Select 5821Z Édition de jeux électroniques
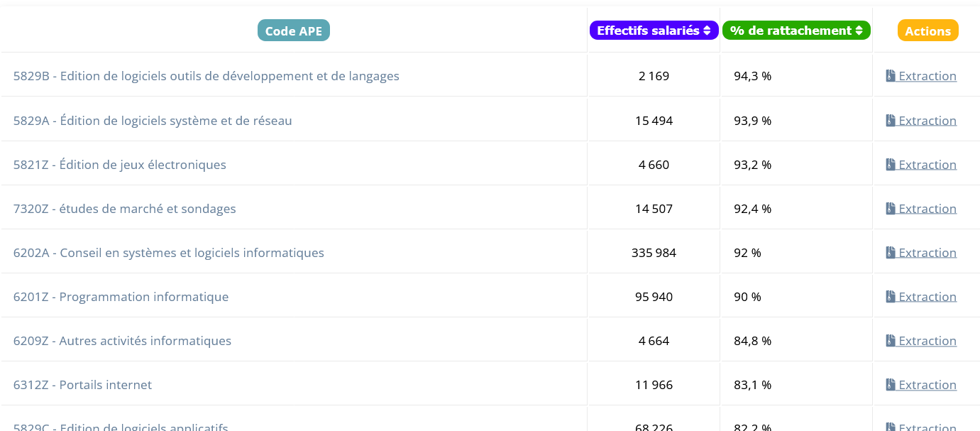Viewport: 980px width, 431px height. point(119,165)
